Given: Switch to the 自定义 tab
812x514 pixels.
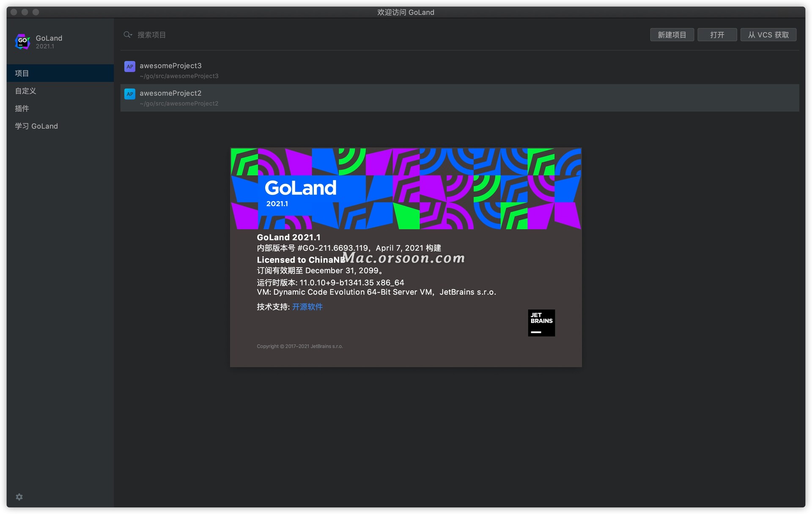Looking at the screenshot, I should 60,91.
